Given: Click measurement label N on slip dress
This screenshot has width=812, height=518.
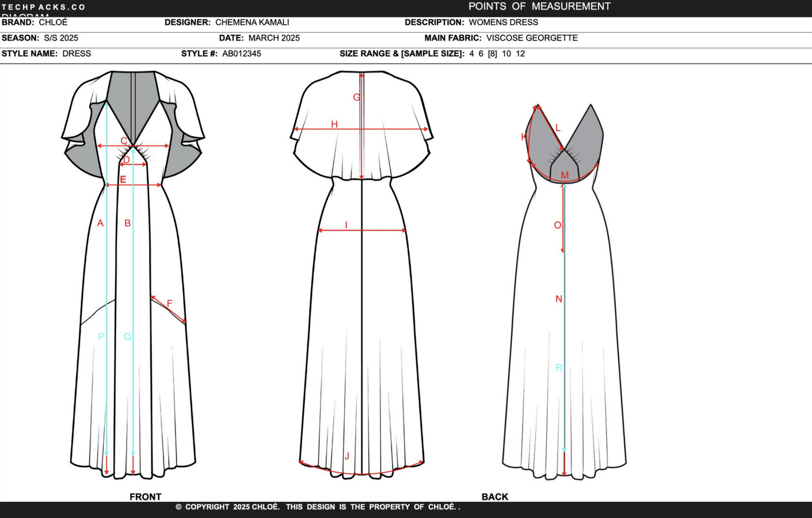Looking at the screenshot, I should pyautogui.click(x=559, y=299).
